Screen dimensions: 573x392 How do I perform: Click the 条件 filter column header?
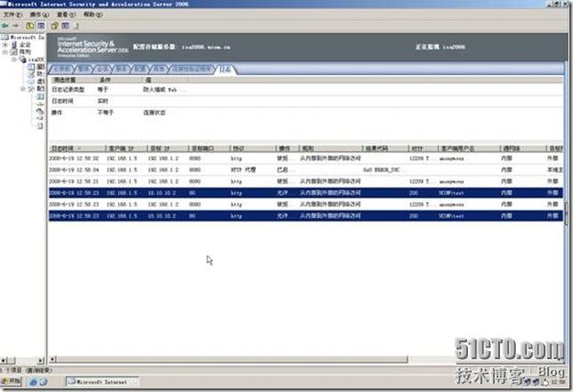point(118,80)
